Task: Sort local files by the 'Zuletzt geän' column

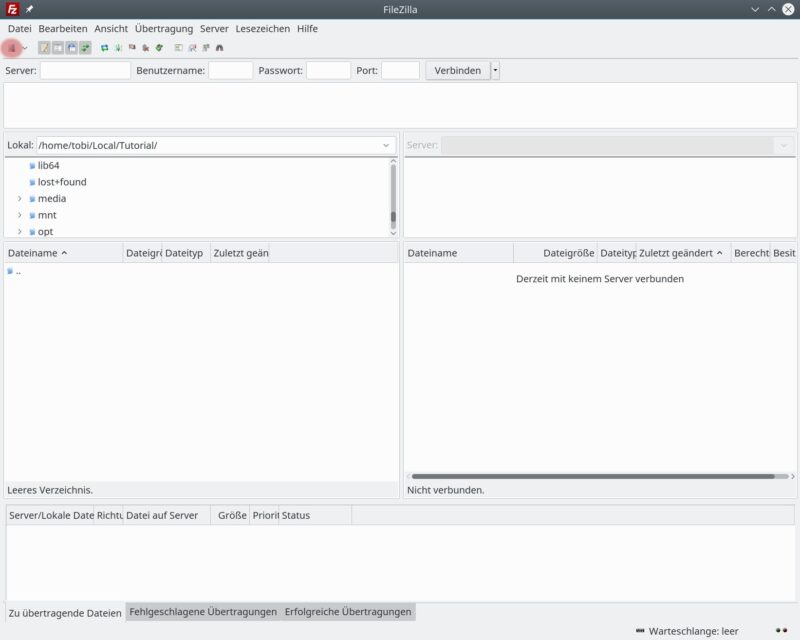Action: point(240,253)
